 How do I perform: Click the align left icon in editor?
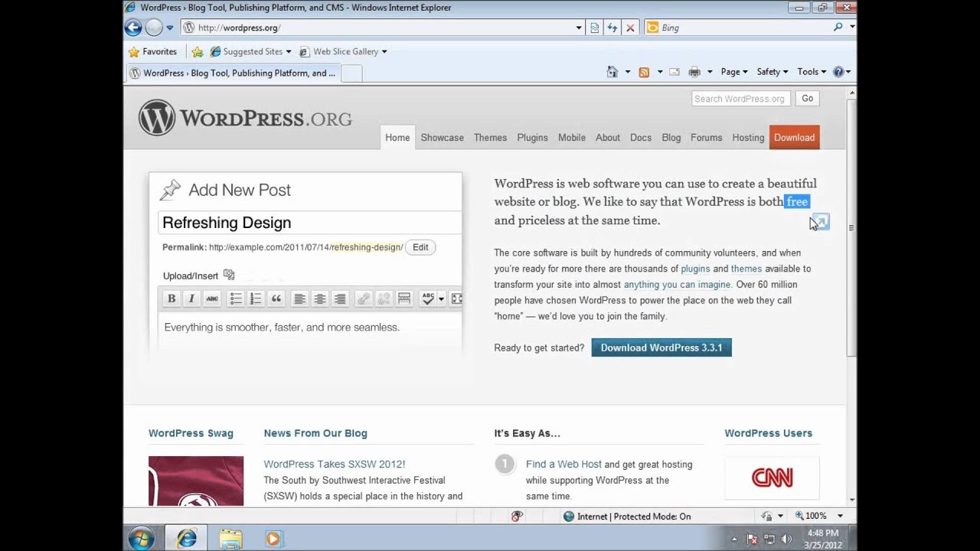[300, 298]
